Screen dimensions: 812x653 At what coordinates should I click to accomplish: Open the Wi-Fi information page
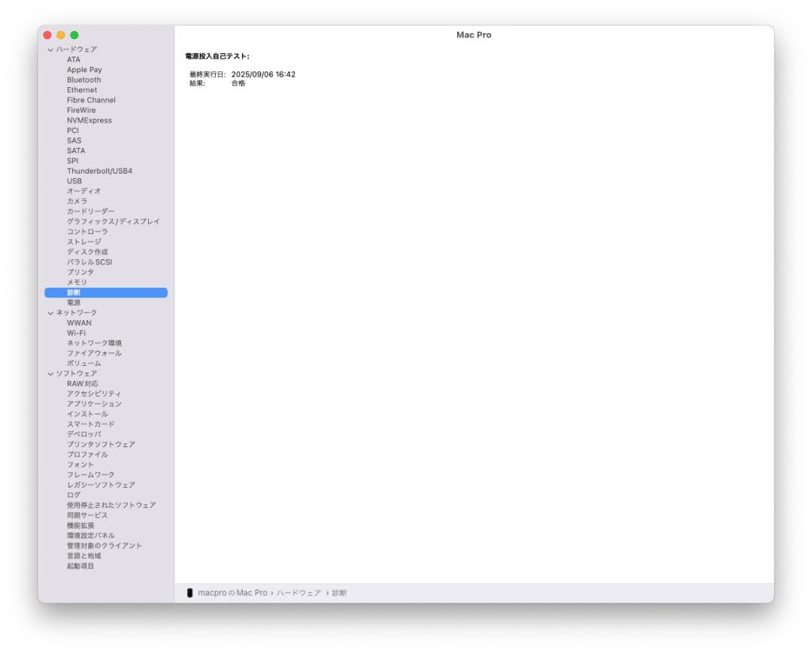76,333
